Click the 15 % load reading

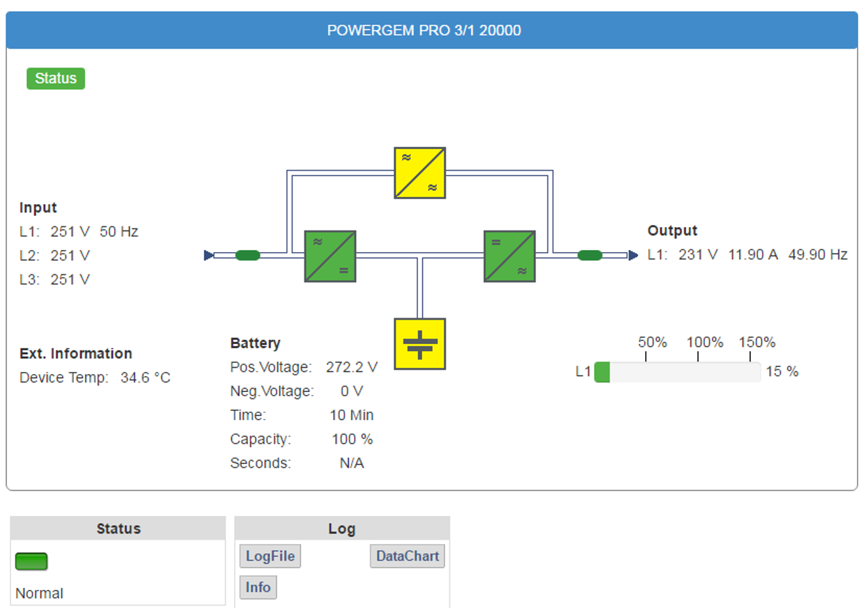[782, 372]
